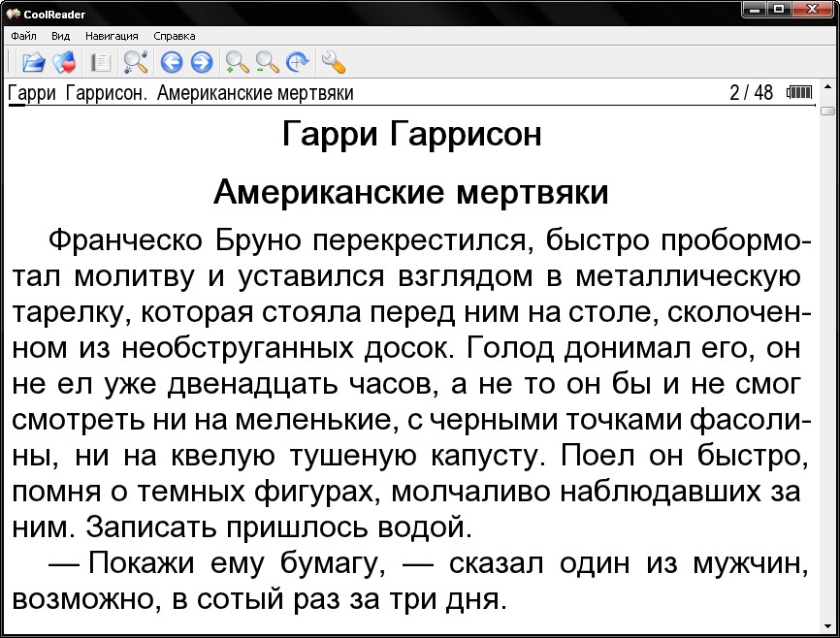Open settings via the wrench icon
Screen dimensions: 840x638
[x=334, y=62]
